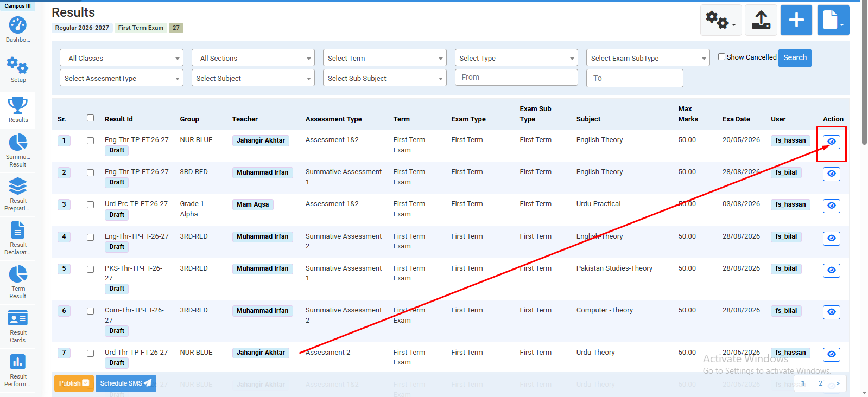Expand the All Classes dropdown
868x397 pixels.
coord(122,58)
